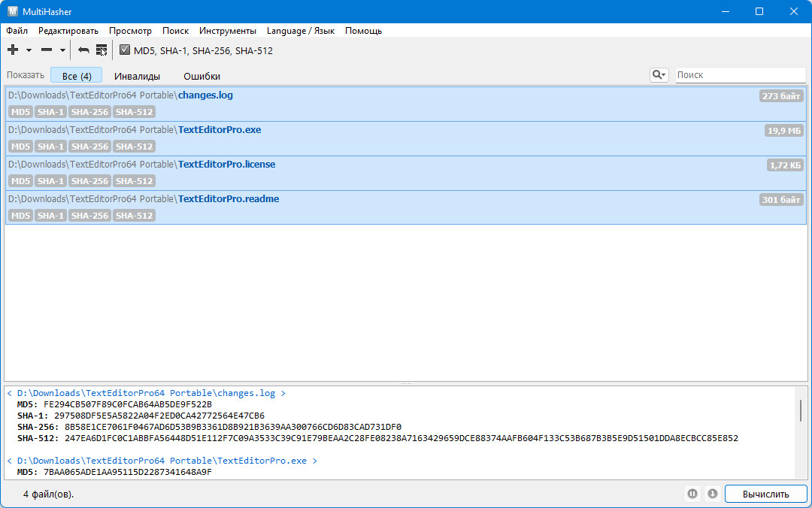Click the Поиск search field
The image size is (812, 508).
pos(741,75)
